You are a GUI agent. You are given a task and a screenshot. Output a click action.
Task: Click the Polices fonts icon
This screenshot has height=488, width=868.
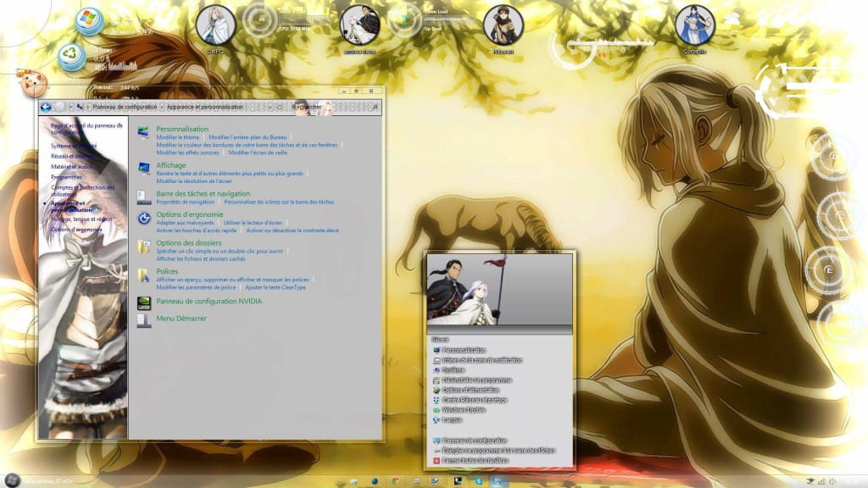143,274
